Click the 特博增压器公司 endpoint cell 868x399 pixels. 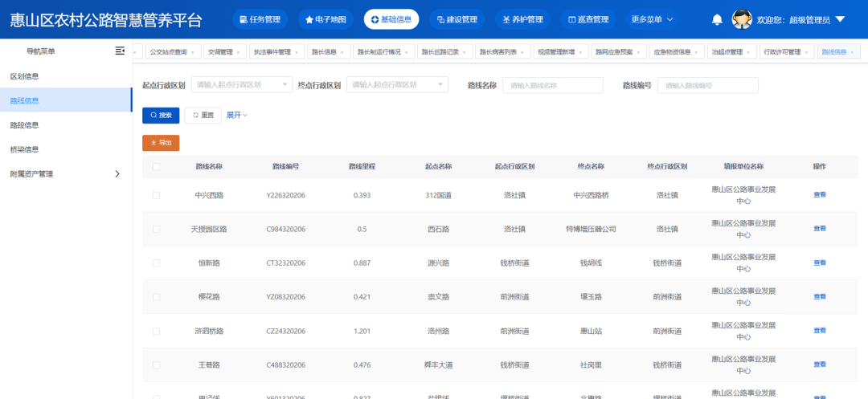coord(591,229)
